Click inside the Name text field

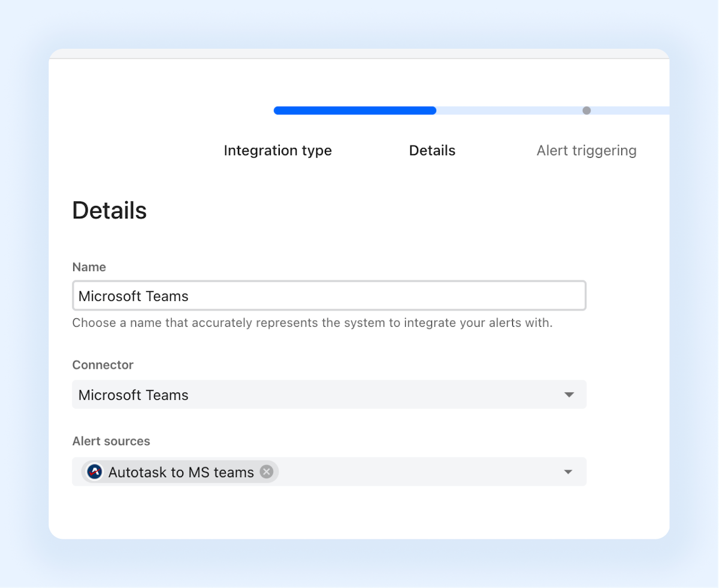(330, 295)
